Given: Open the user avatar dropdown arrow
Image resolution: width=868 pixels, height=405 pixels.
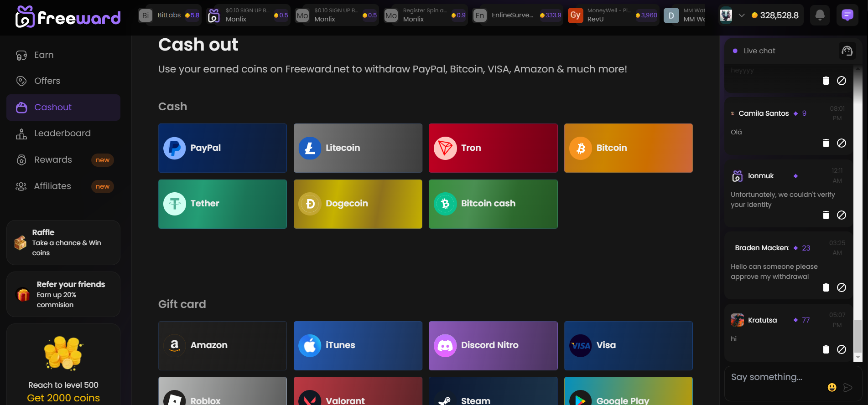Looking at the screenshot, I should (742, 15).
